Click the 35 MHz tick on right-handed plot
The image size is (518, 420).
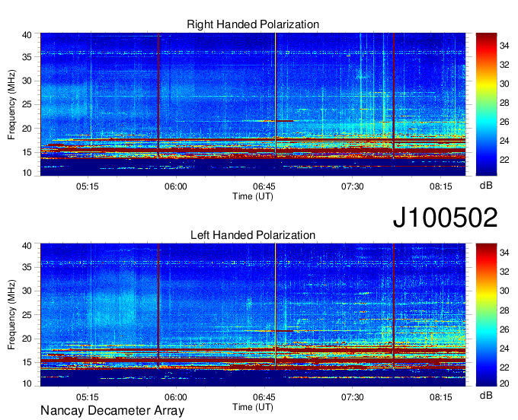coord(27,57)
